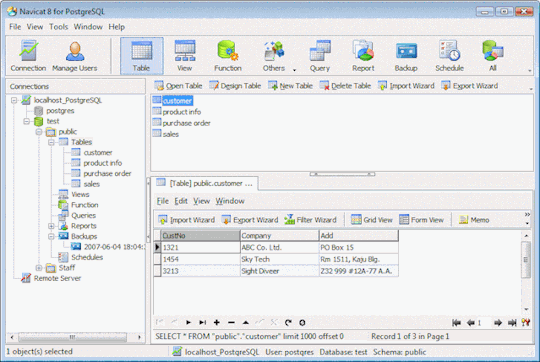Viewport: 540px width, 362px height.
Task: Click Design Table button
Action: 235,86
